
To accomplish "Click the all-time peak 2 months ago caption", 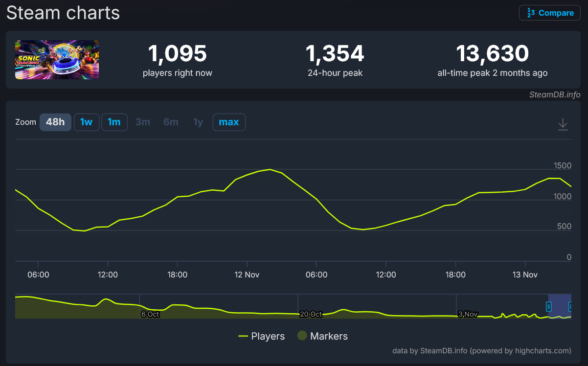I will 493,73.
